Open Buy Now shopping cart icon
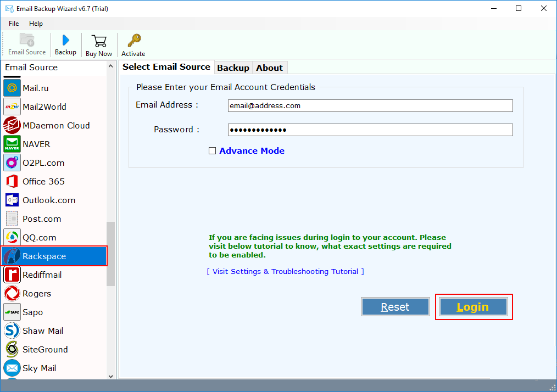 [x=99, y=41]
